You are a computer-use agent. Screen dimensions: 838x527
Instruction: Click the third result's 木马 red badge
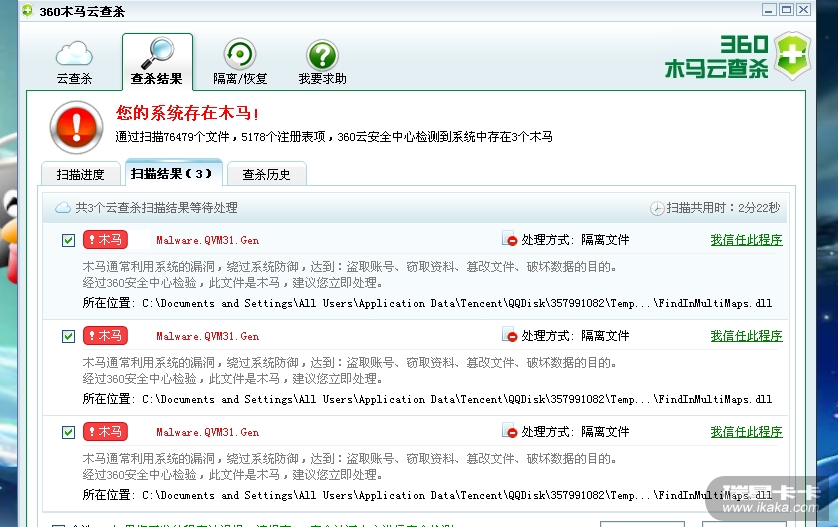105,431
